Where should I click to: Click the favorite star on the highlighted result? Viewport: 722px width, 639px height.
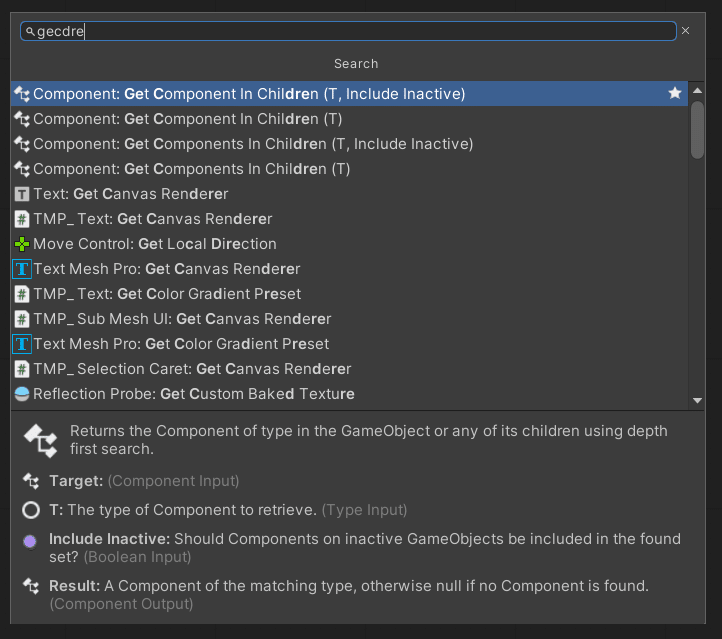pos(675,93)
